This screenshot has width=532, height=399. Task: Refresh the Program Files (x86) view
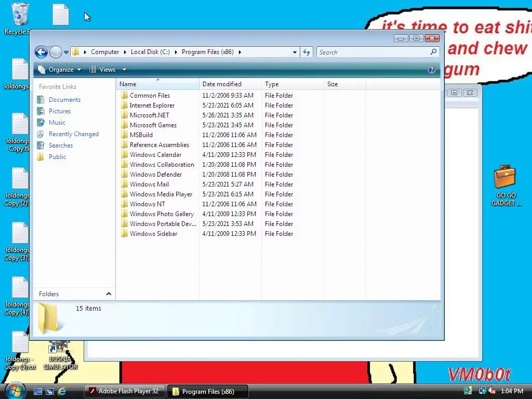pos(307,52)
